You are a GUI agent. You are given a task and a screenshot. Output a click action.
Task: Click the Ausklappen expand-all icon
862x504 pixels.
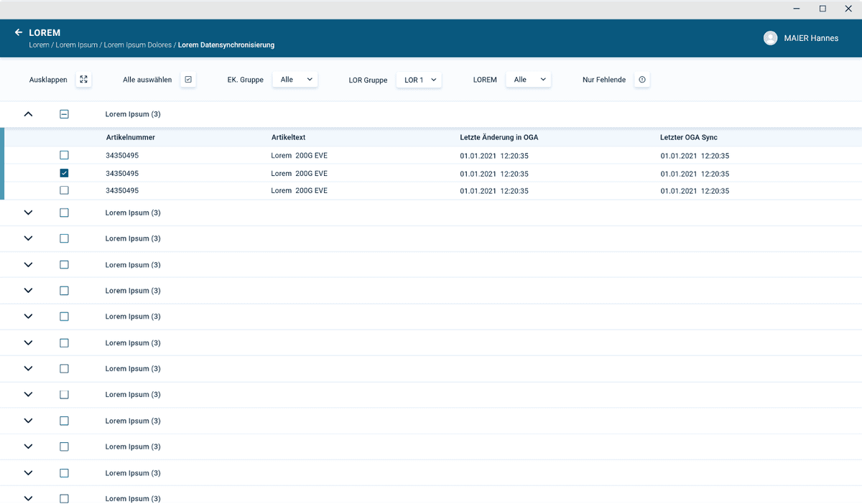(x=84, y=80)
